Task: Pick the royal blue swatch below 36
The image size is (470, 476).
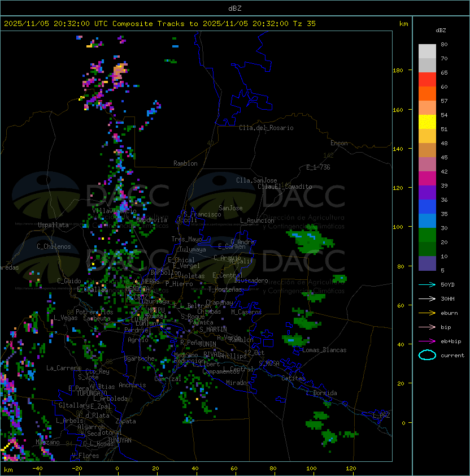Action: coord(427,207)
